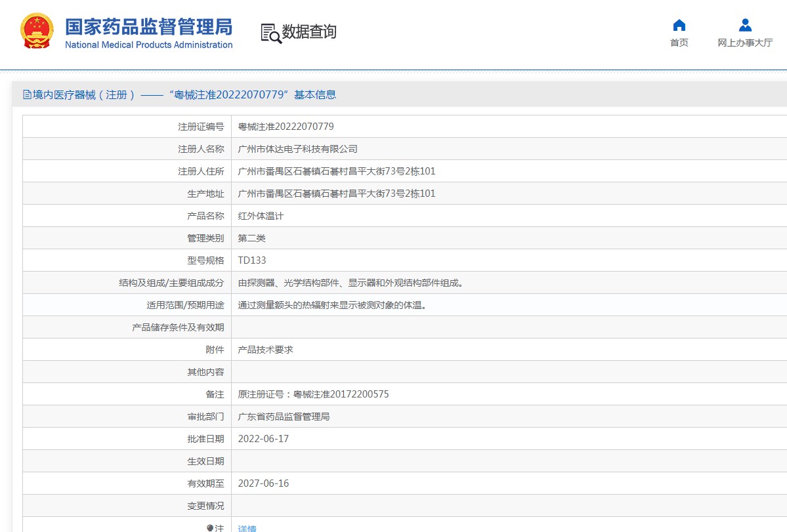Open the 网上办事大厅 user icon
The image size is (787, 532).
[746, 25]
